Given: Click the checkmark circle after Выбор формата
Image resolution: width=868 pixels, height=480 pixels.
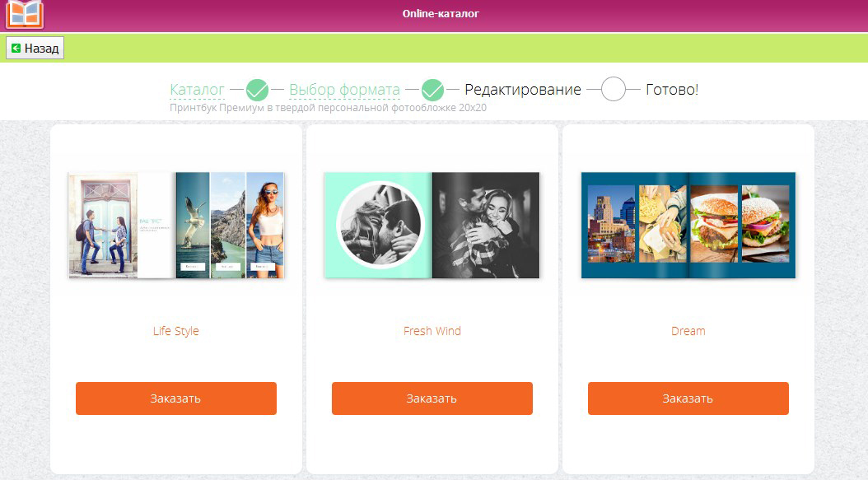Looking at the screenshot, I should coord(432,90).
